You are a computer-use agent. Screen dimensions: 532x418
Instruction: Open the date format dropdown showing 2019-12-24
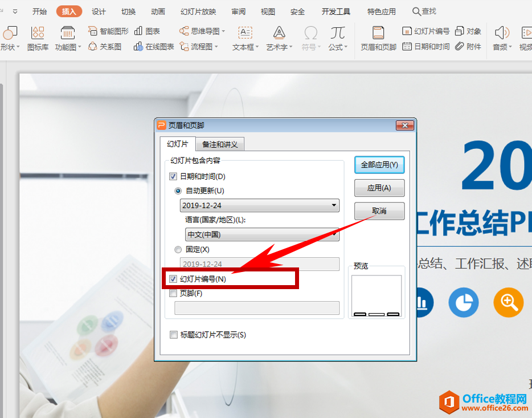259,205
